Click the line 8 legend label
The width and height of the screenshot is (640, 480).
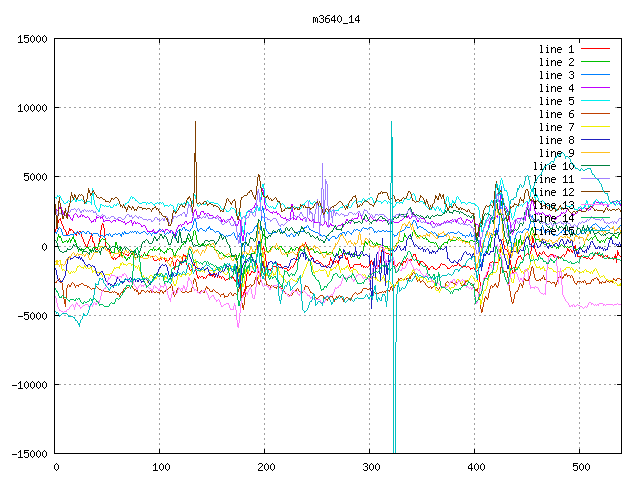(x=556, y=140)
